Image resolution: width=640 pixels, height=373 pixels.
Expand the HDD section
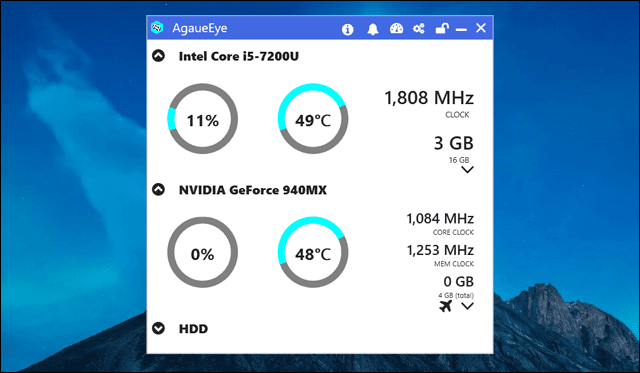click(158, 328)
